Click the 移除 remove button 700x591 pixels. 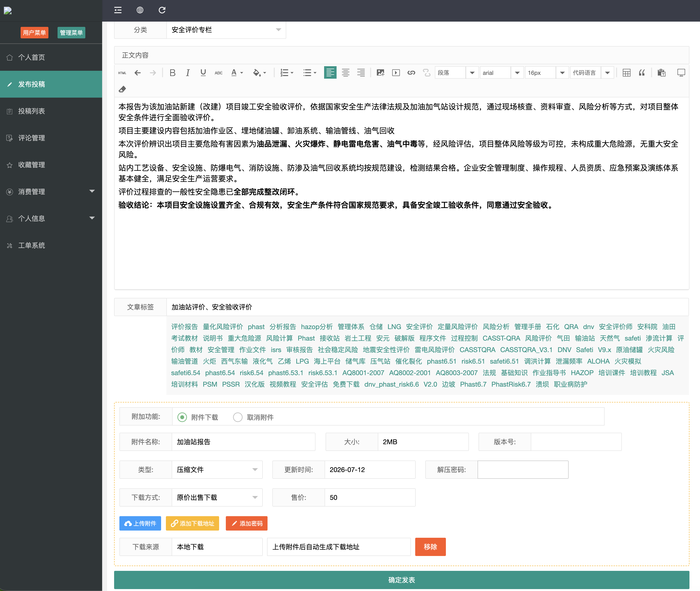(x=431, y=547)
